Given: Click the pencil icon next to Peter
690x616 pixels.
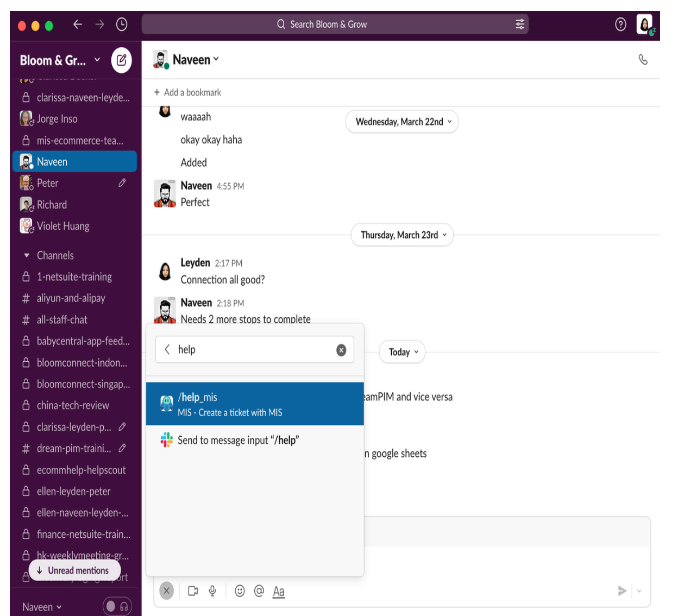Looking at the screenshot, I should pos(122,183).
